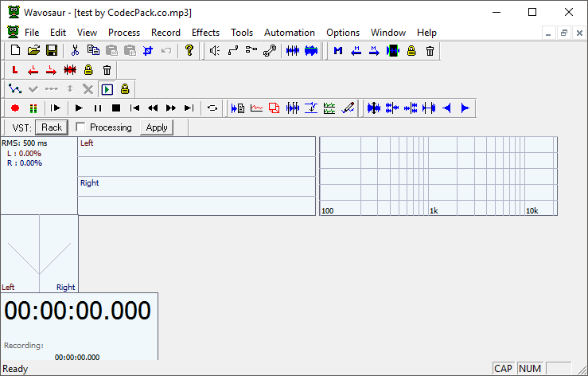This screenshot has width=588, height=376.
Task: Go to the next marker with the blue right arrow
Action: click(x=374, y=50)
